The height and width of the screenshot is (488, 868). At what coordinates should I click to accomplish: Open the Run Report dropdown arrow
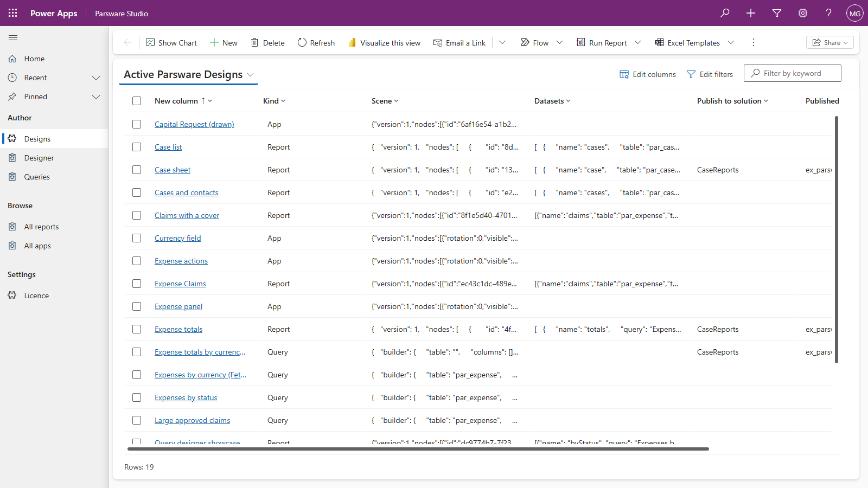click(x=637, y=42)
